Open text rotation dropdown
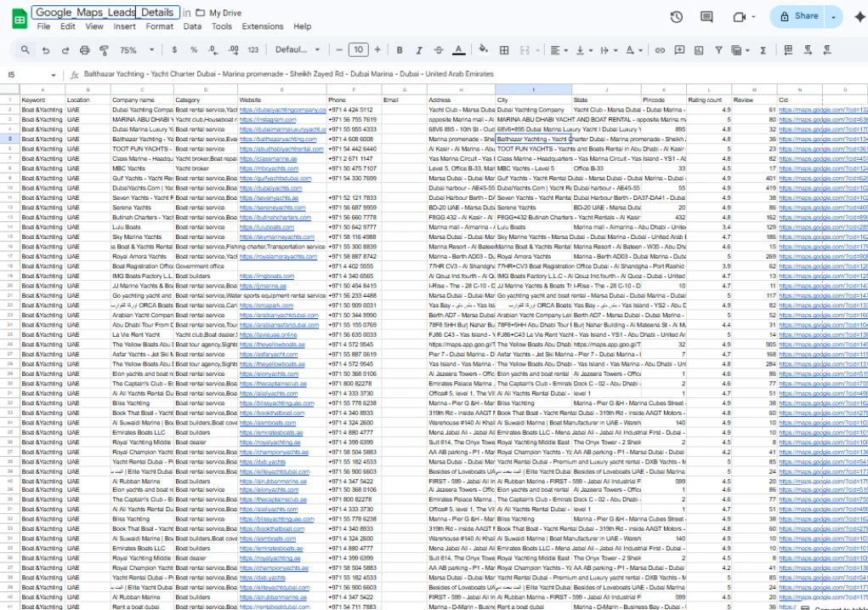Image resolution: width=868 pixels, height=610 pixels. coord(633,50)
